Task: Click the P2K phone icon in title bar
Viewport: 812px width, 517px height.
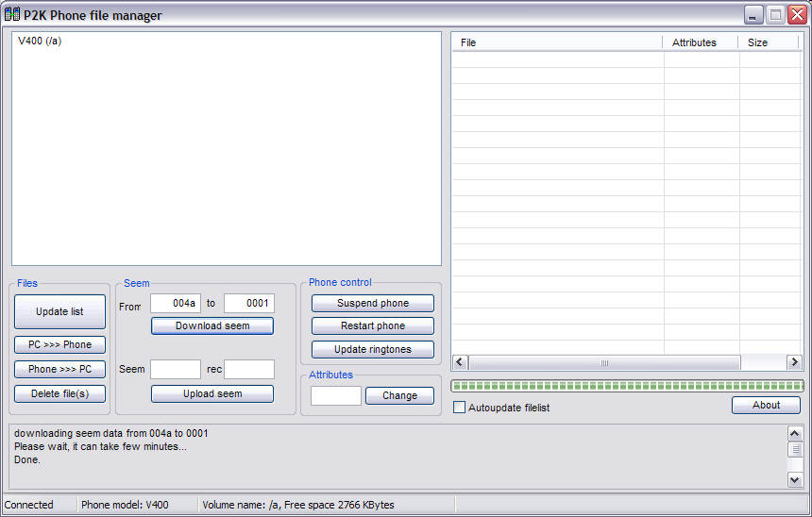Action: click(x=12, y=15)
